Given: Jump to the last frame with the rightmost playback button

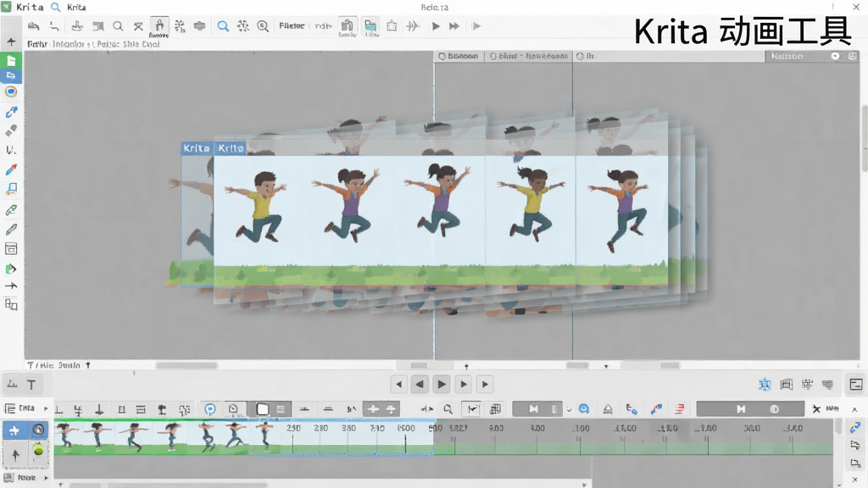Looking at the screenshot, I should click(485, 384).
